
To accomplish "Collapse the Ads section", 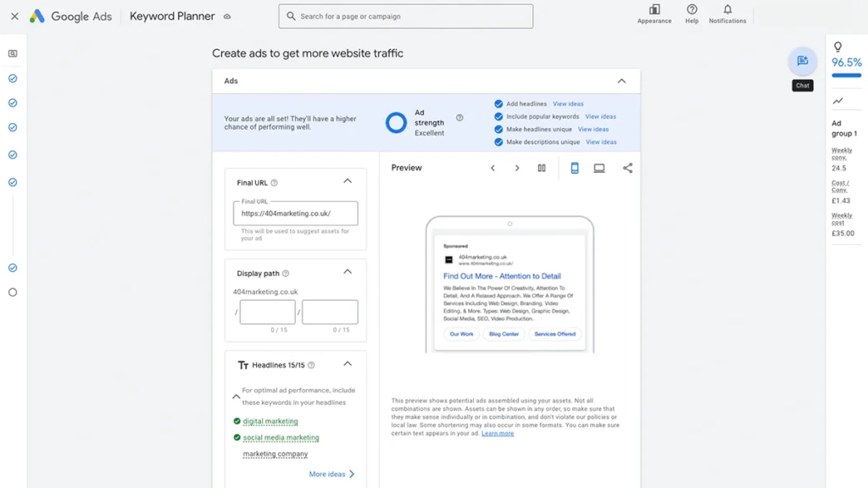I will [621, 80].
